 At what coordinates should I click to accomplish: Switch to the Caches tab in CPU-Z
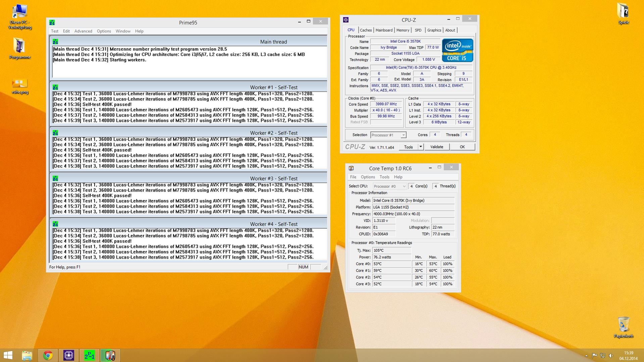(x=366, y=30)
